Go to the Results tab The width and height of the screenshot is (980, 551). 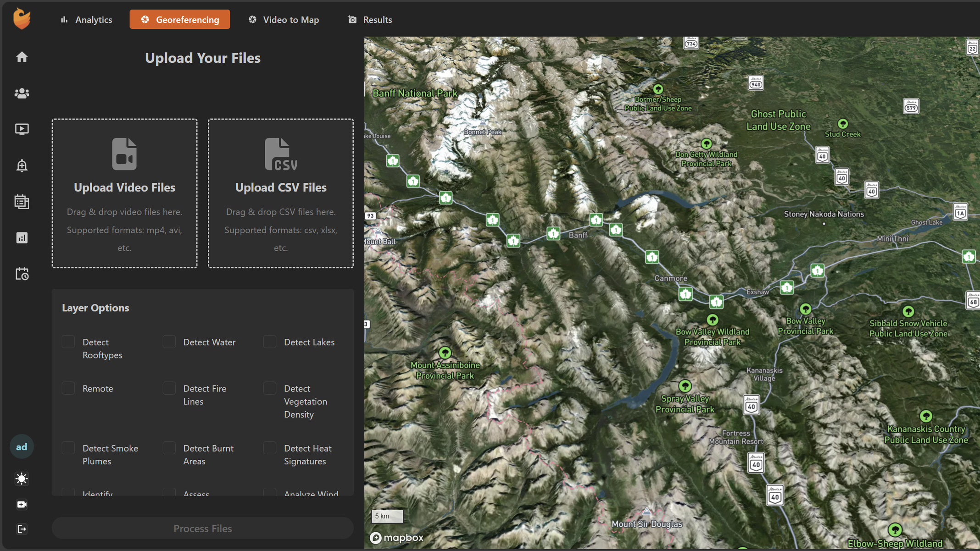point(370,20)
